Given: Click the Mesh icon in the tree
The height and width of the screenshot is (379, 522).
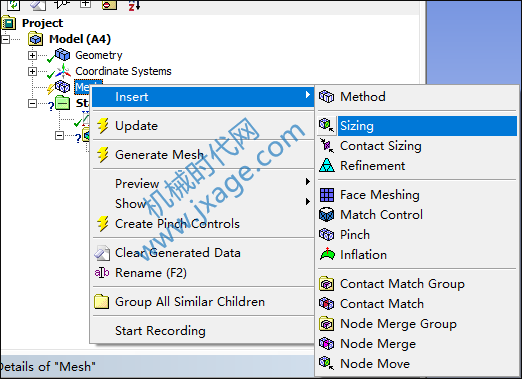Looking at the screenshot, I should (62, 87).
